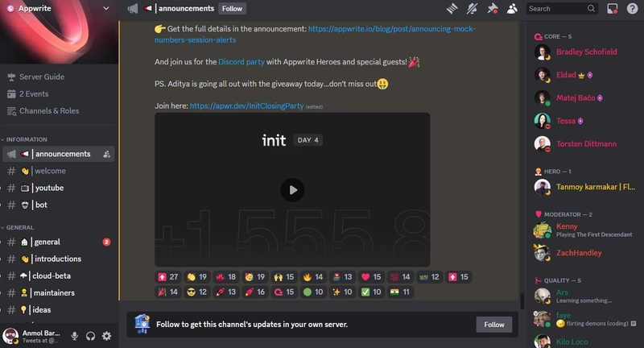Screen dimensions: 644x348
Task: Open Bradley Schofield's profile in member list
Action: [586, 52]
